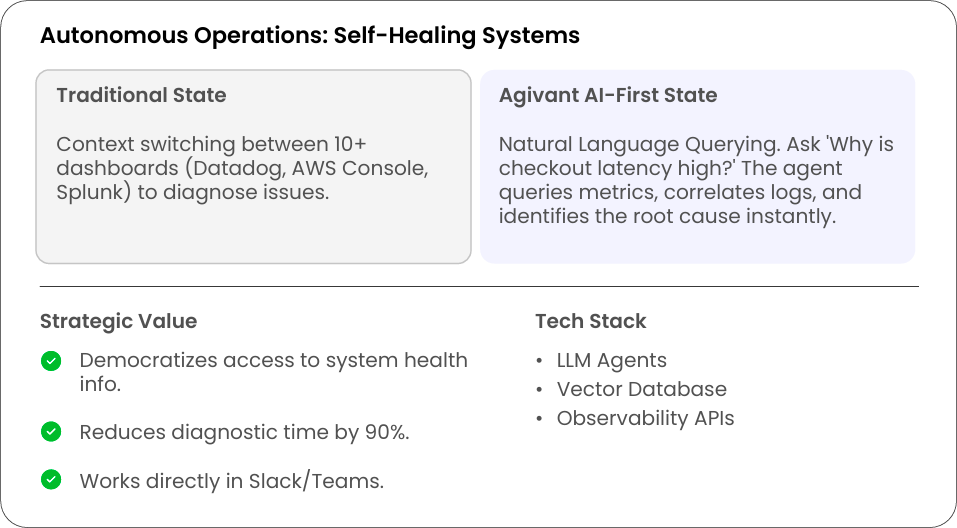Click the Democratizes access to system health text
Image resolution: width=957 pixels, height=528 pixels.
pyautogui.click(x=273, y=371)
